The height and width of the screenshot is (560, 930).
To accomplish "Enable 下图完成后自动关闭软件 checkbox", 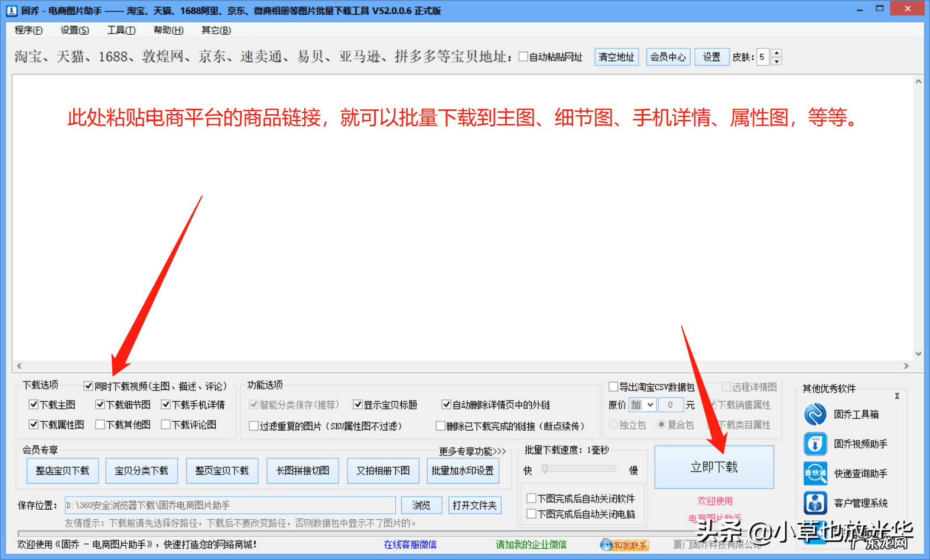I will 531,499.
